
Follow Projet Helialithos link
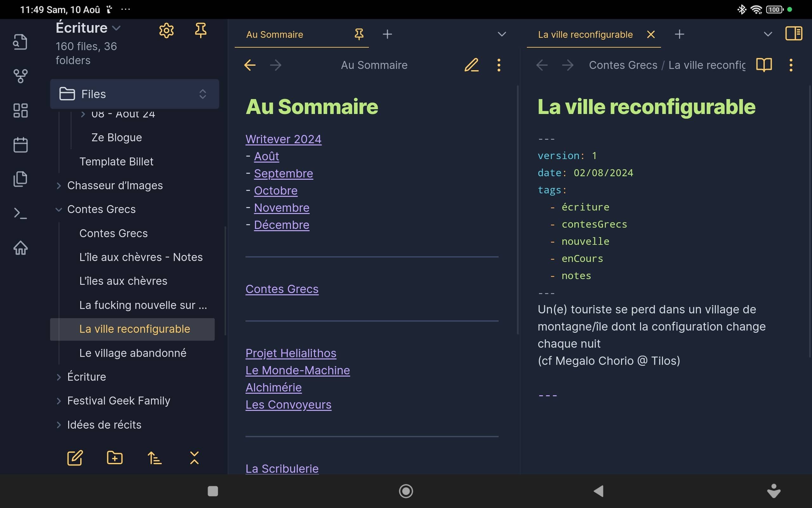291,353
